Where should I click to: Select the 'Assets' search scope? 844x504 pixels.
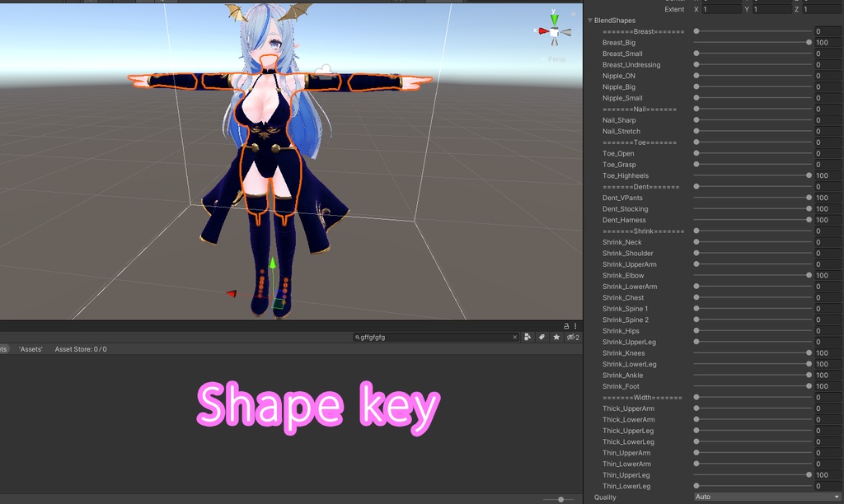click(30, 349)
